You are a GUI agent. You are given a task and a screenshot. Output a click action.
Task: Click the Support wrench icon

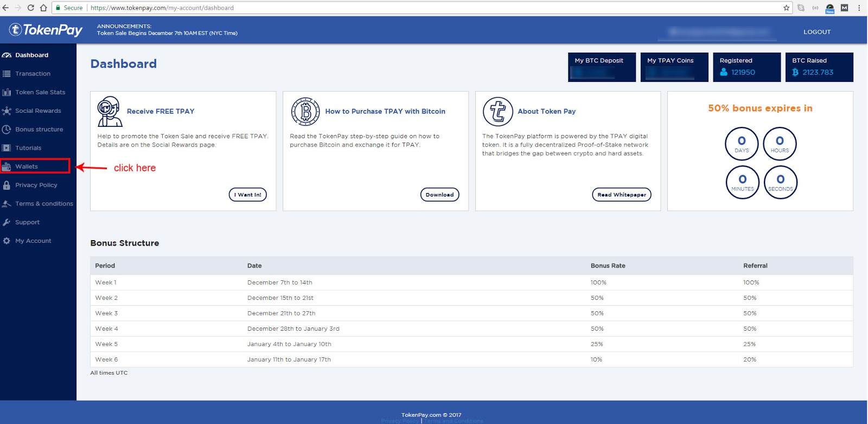point(7,222)
